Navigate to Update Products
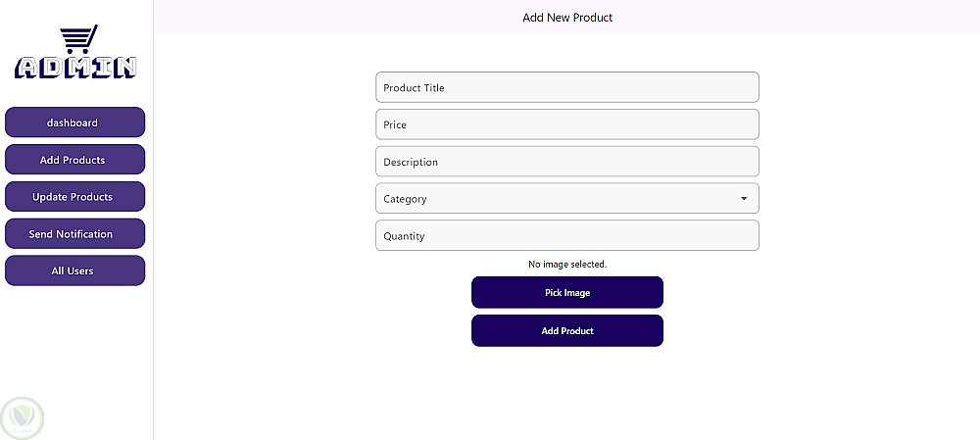 point(74,197)
